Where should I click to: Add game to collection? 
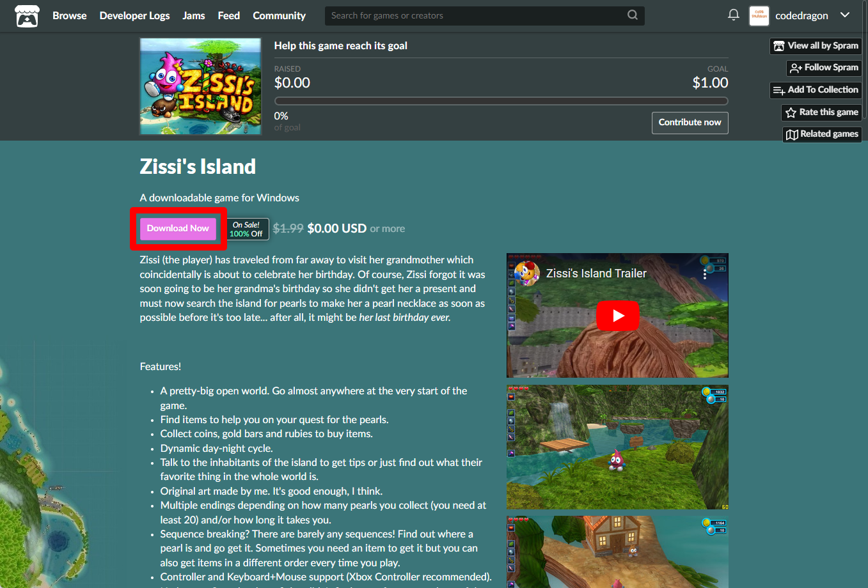816,90
